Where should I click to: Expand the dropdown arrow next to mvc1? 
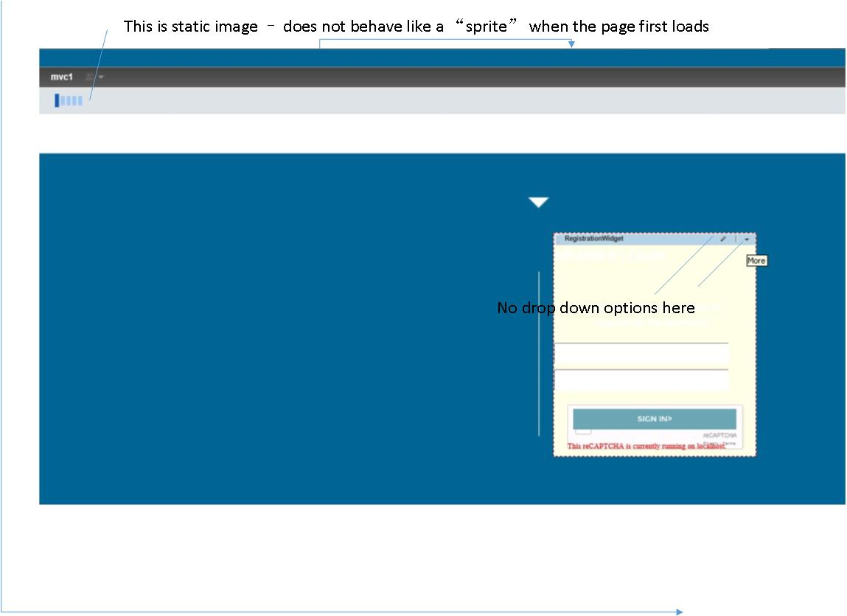pos(100,77)
